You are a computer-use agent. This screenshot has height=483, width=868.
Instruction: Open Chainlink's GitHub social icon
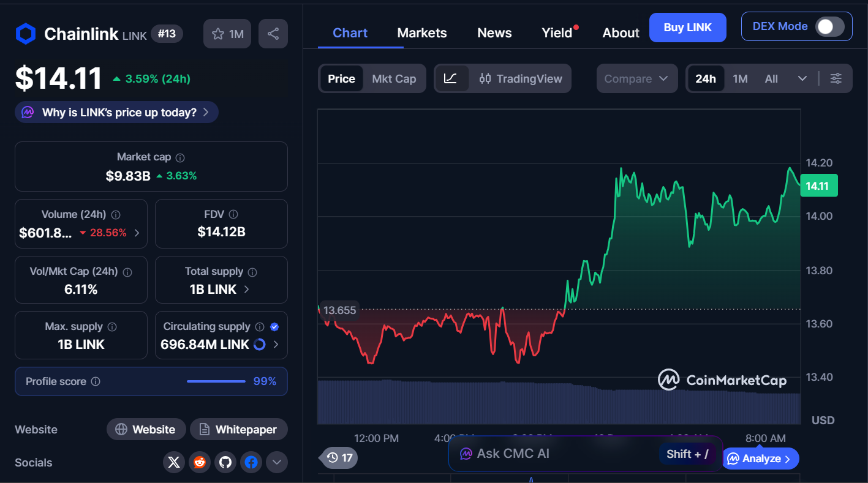click(225, 462)
